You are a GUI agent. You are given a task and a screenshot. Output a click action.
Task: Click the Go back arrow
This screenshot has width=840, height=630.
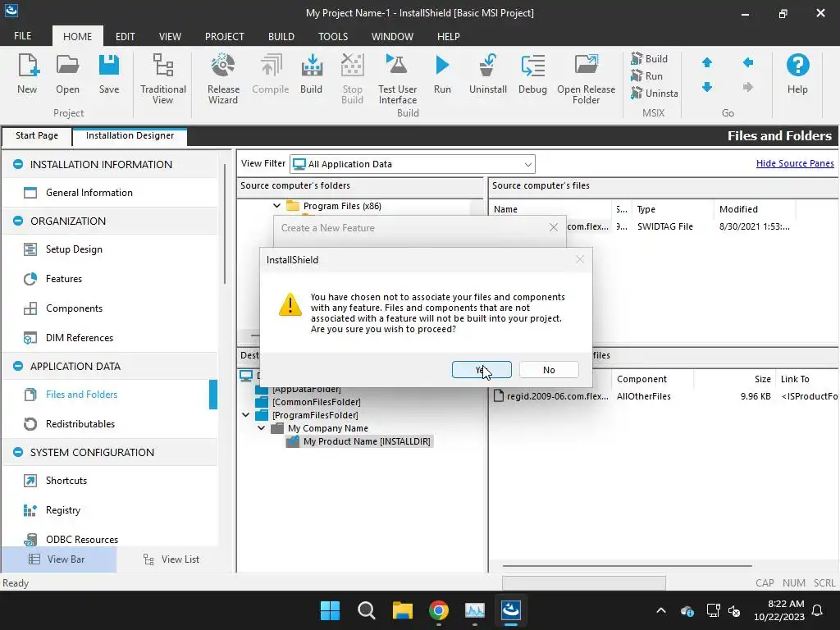(748, 62)
